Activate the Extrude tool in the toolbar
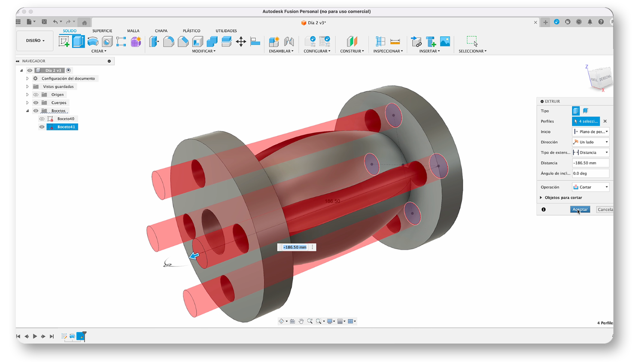The width and height of the screenshot is (644, 362). pos(78,41)
